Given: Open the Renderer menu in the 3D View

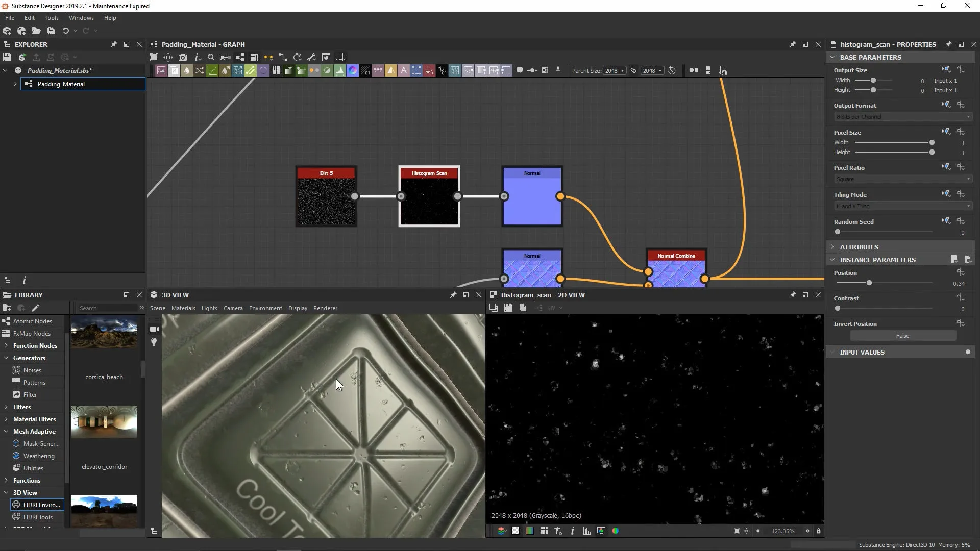Looking at the screenshot, I should point(325,308).
